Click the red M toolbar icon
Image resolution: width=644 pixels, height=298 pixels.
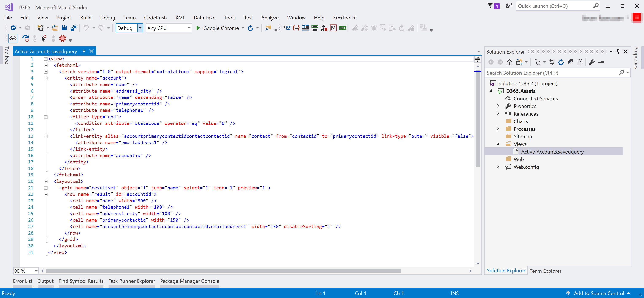point(333,28)
